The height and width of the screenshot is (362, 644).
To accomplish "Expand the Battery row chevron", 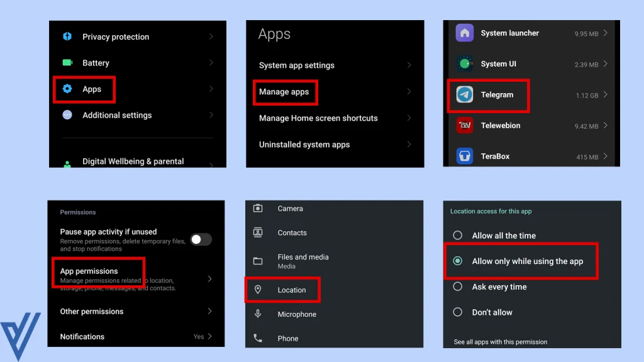I will pyautogui.click(x=211, y=63).
